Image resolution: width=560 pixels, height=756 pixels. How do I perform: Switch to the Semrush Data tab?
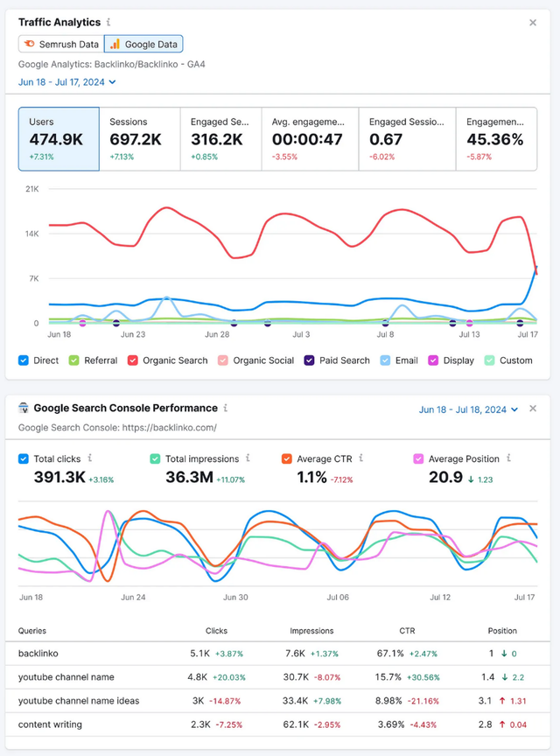[x=60, y=44]
